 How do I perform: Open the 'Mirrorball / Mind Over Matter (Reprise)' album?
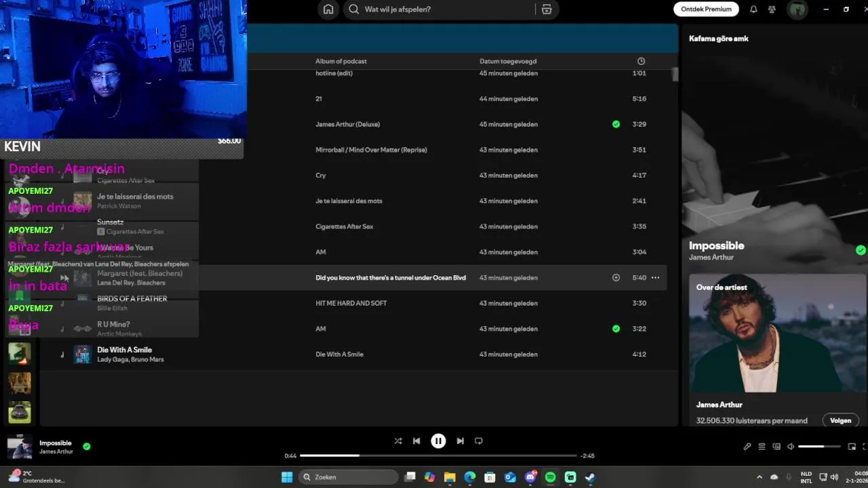pyautogui.click(x=371, y=150)
